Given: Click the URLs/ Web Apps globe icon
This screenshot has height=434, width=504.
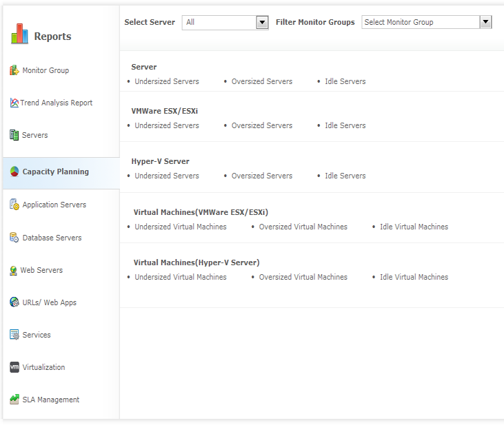Looking at the screenshot, I should pyautogui.click(x=14, y=302).
